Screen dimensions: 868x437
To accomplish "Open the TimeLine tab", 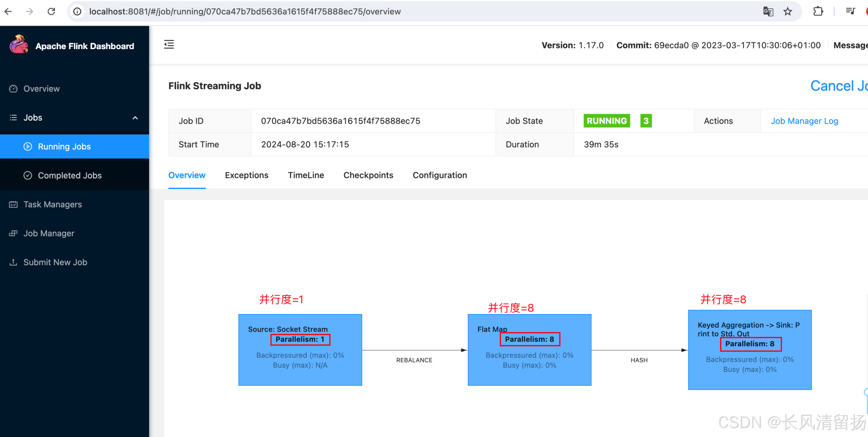I will 306,175.
